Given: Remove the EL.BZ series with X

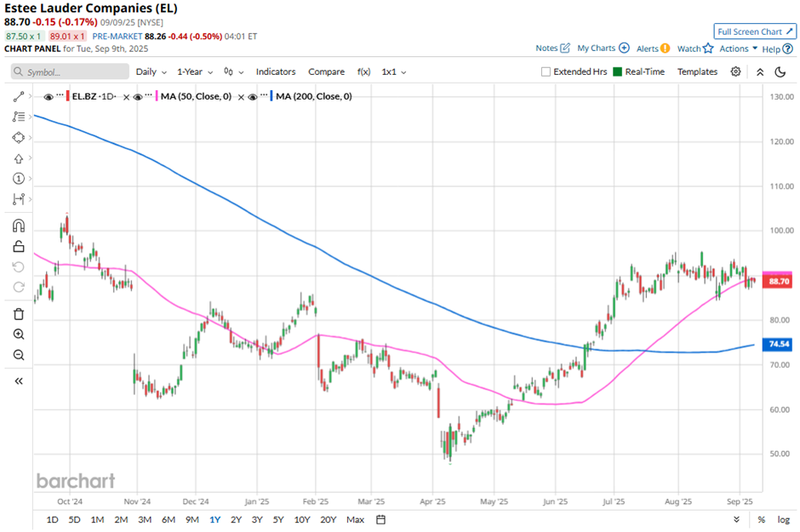Looking at the screenshot, I should pos(127,97).
